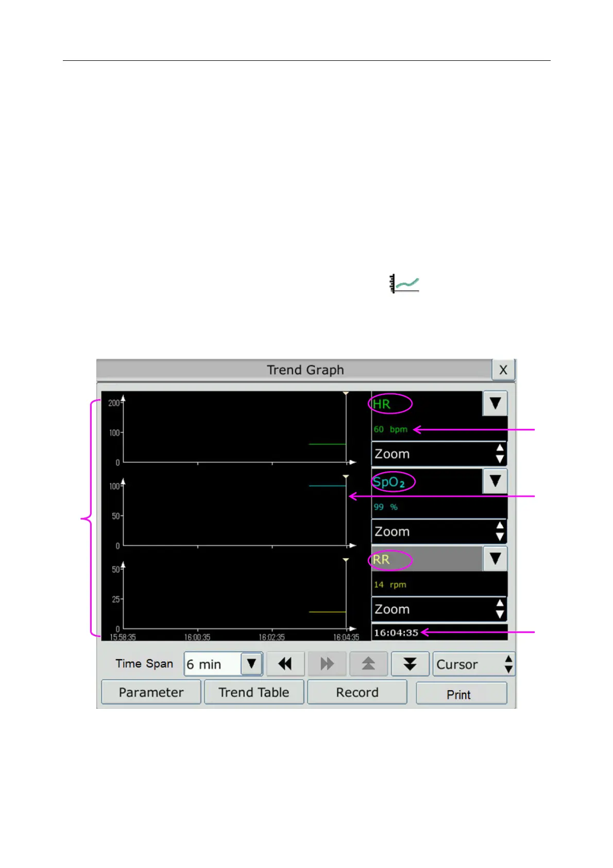Screen dimensions: 613x868
Task: Open the SpO2 parameter dropdown arrow
Action: coord(495,481)
